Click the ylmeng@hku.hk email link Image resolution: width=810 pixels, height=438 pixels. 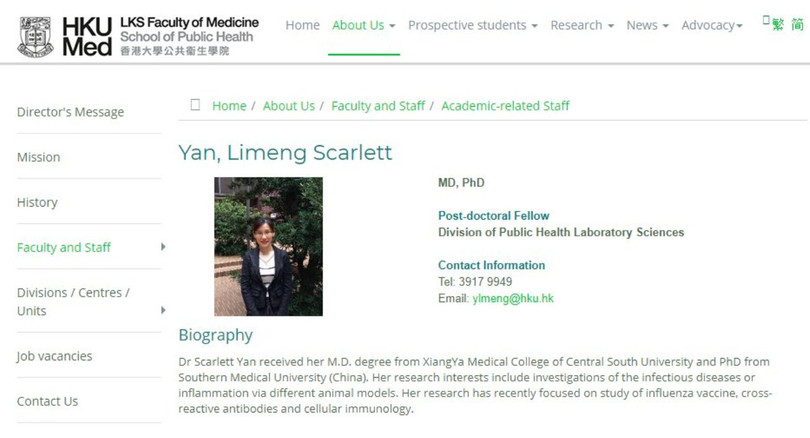[x=512, y=298]
